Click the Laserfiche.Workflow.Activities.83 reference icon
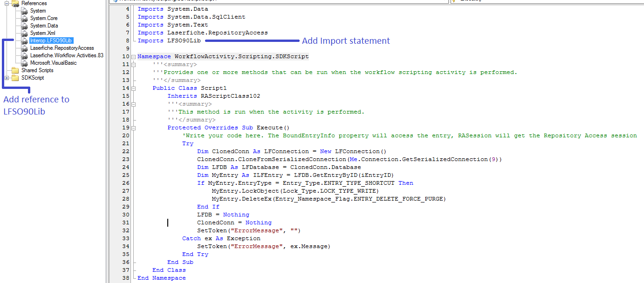The image size is (644, 283). [25, 55]
